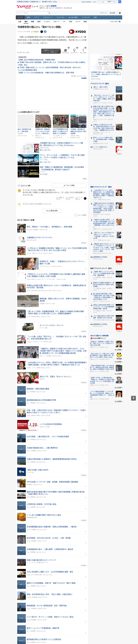The image size is (138, 644).
Task: Open 安田美沙子 article thumbnail
Action: tap(28, 264)
